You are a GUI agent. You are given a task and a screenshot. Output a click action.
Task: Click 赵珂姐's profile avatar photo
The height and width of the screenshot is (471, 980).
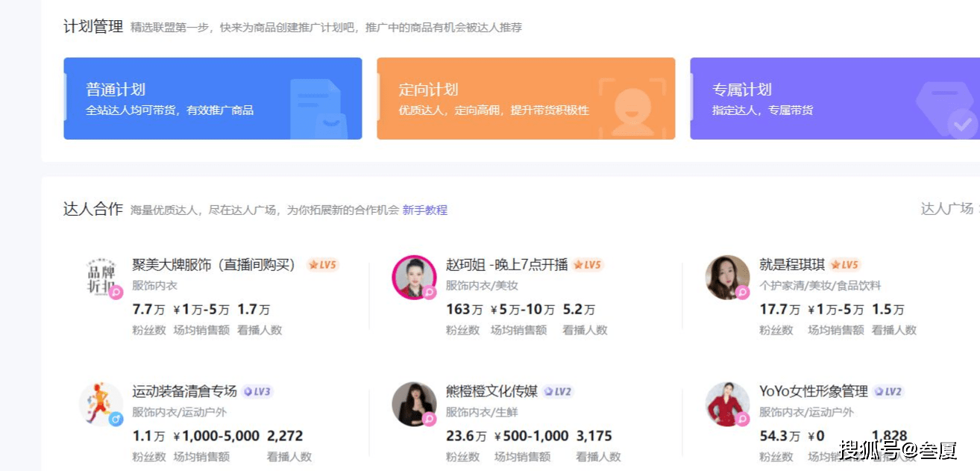[414, 277]
